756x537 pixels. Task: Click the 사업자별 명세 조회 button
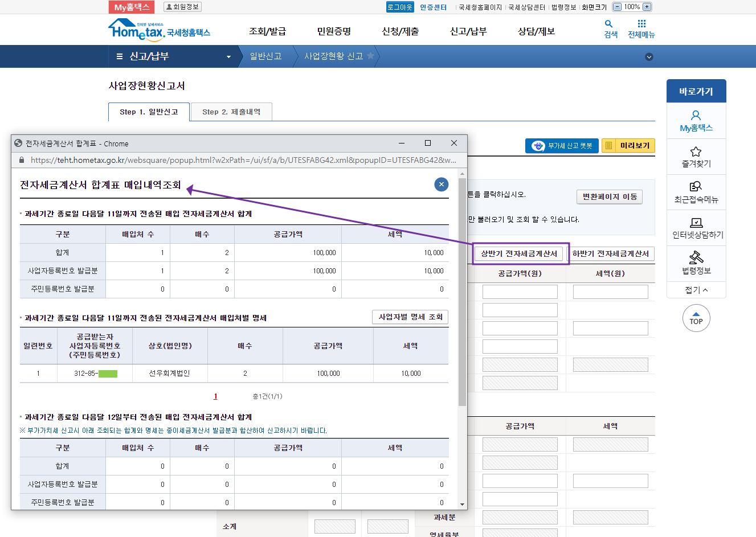tap(410, 317)
